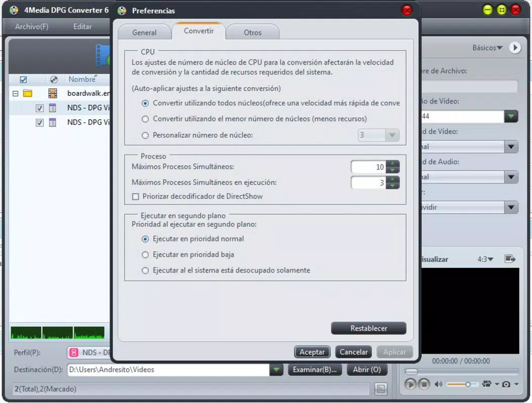
Task: Click the preview Stop button
Action: pos(424,384)
